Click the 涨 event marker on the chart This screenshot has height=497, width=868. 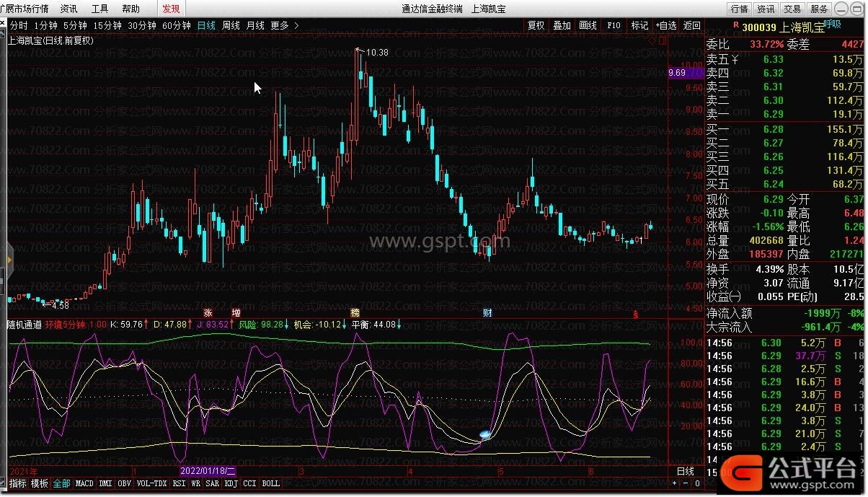pos(208,313)
